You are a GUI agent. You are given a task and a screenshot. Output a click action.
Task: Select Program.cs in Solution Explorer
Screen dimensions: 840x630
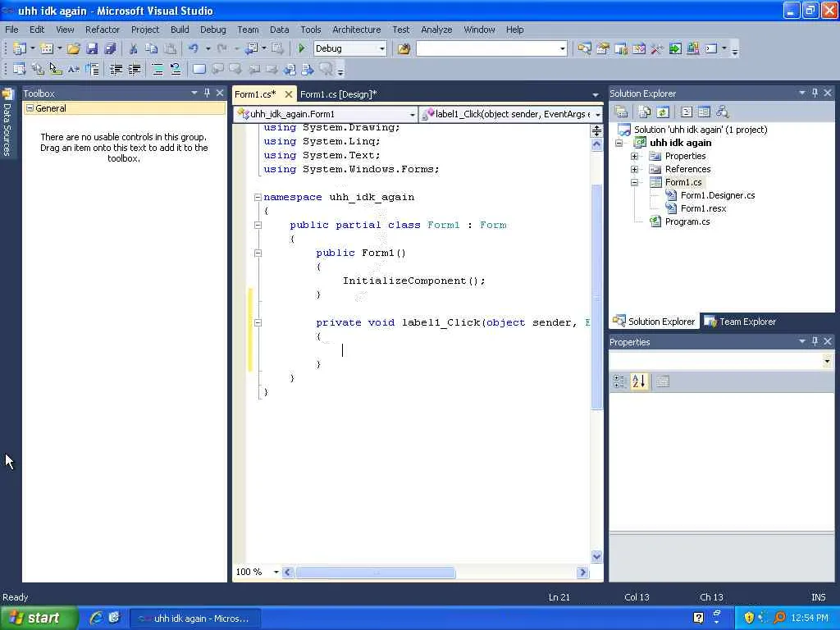pos(687,221)
